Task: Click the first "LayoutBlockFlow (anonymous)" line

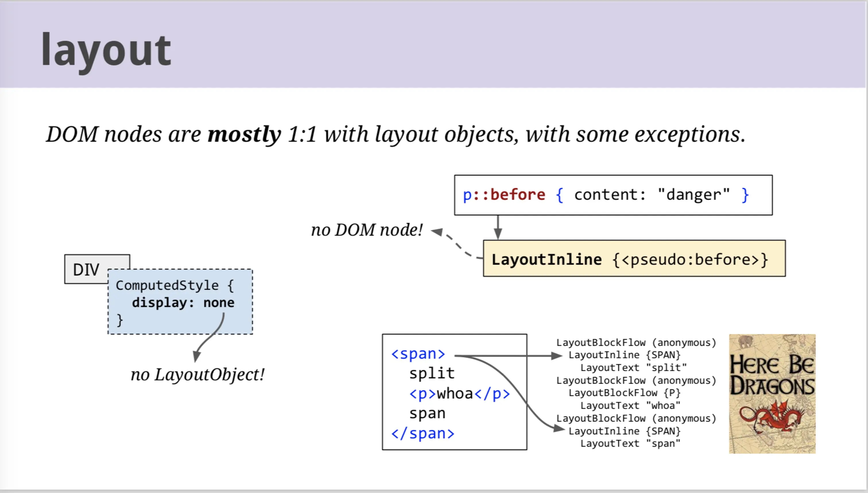Action: (636, 343)
